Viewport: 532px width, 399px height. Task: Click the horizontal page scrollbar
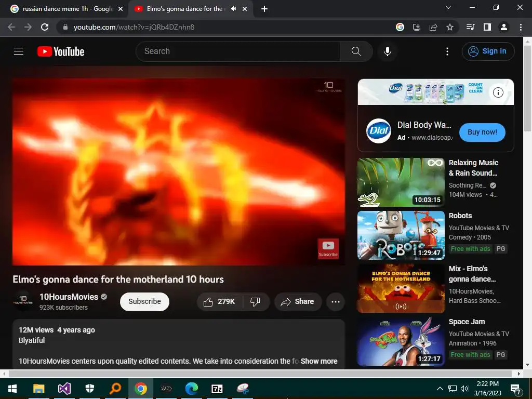click(x=260, y=374)
